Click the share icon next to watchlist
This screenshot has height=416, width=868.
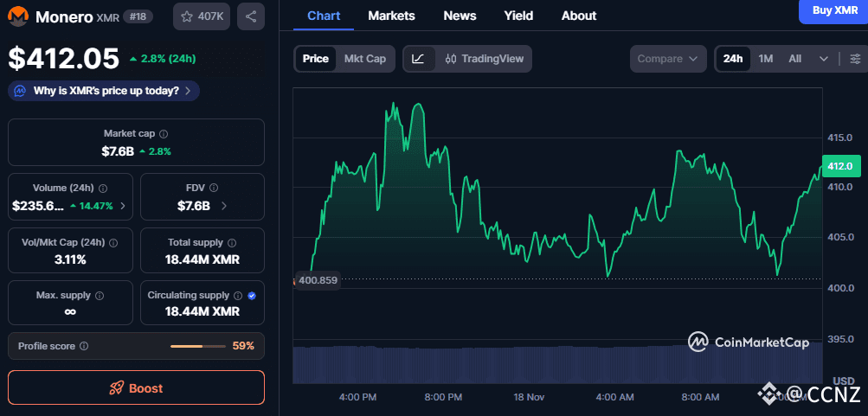click(250, 16)
